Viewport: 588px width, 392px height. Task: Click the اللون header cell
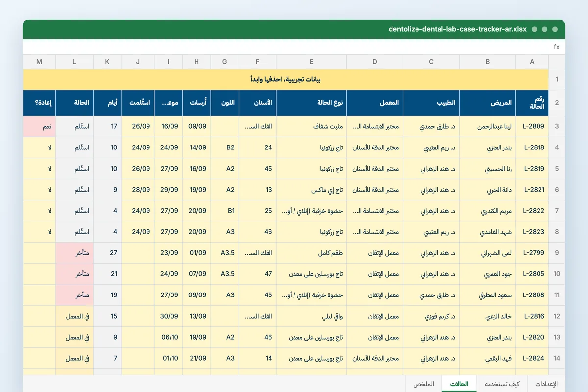click(225, 103)
